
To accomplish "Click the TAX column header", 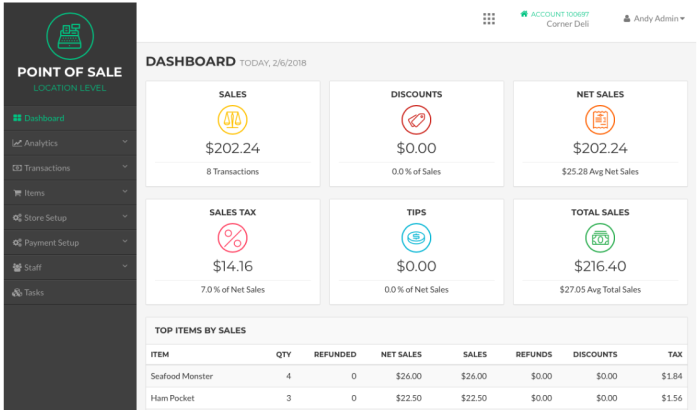I will pos(675,354).
